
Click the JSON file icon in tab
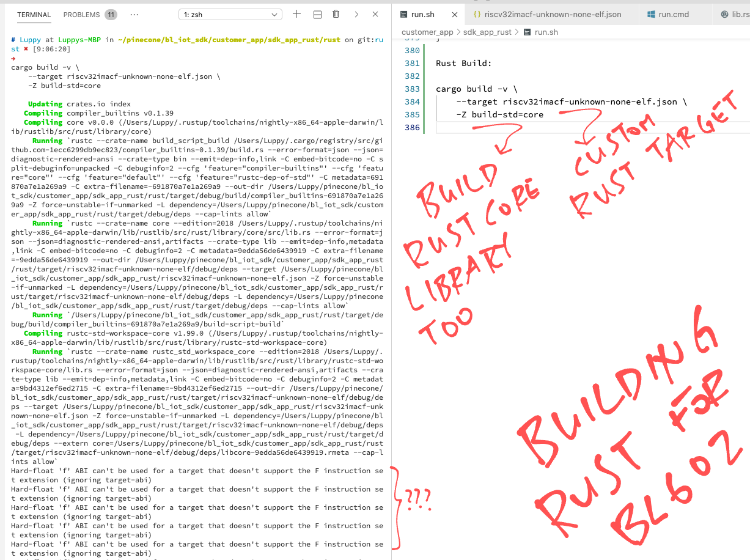point(477,14)
